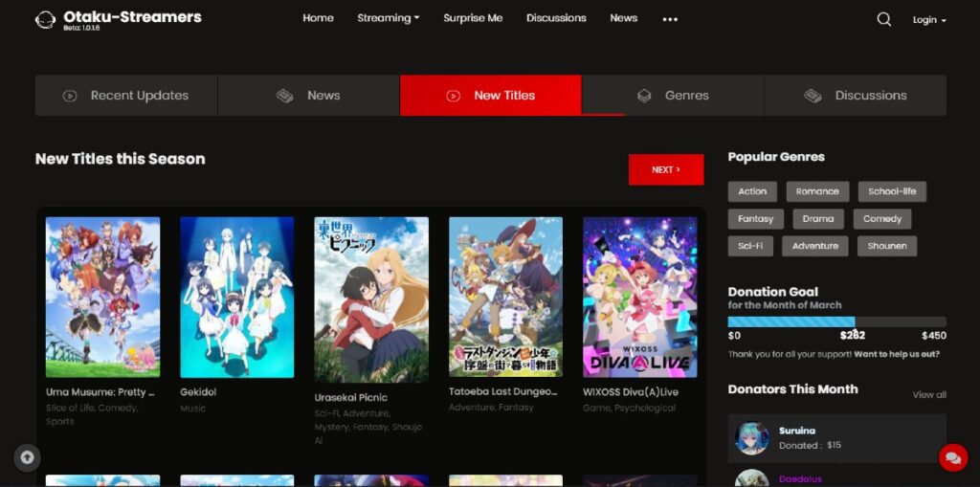Viewport: 980px width, 487px height.
Task: Switch to the Recent Updates tab
Action: coord(126,96)
